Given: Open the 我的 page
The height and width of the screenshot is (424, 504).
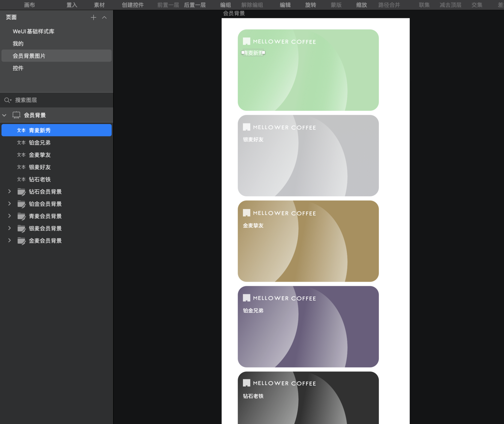Looking at the screenshot, I should point(56,44).
